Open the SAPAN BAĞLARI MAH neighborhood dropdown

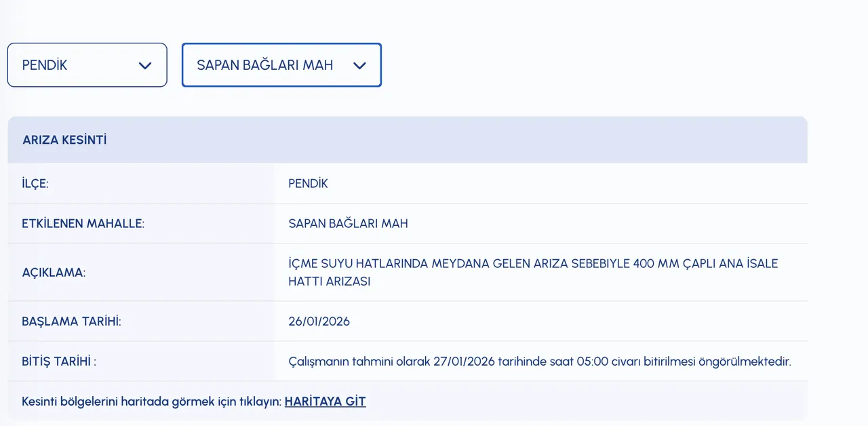tap(281, 65)
